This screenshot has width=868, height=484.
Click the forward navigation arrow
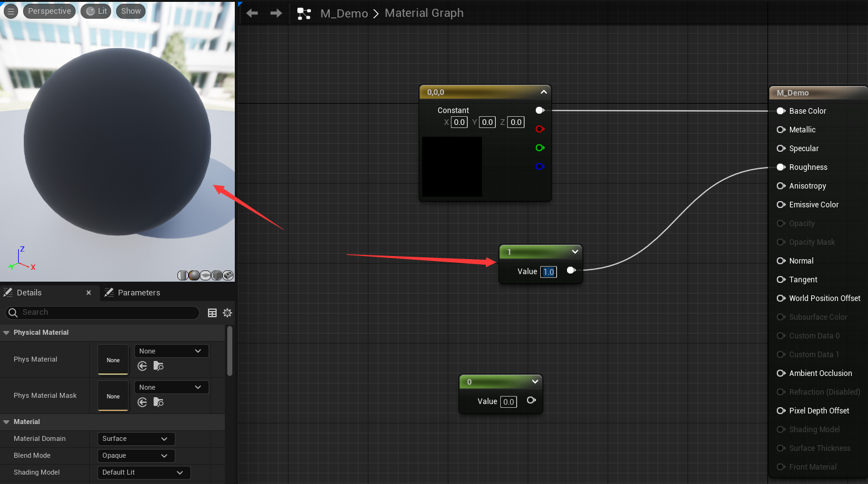276,13
